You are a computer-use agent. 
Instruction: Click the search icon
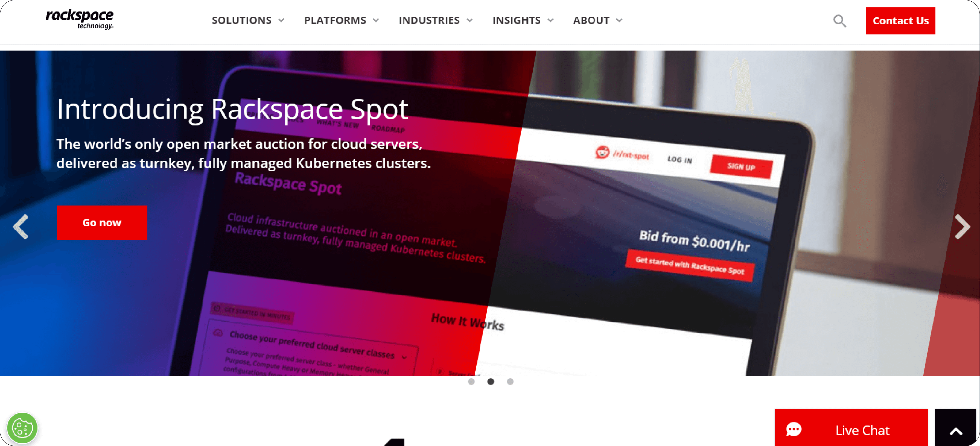(840, 20)
